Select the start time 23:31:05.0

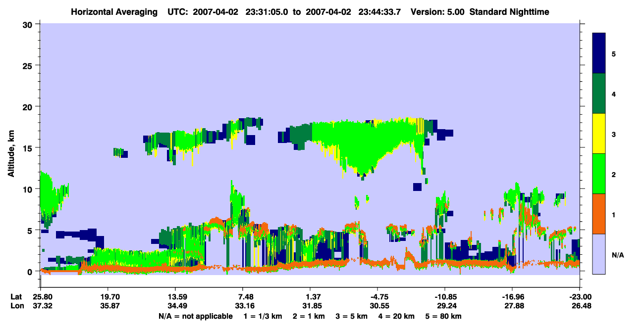pyautogui.click(x=268, y=11)
